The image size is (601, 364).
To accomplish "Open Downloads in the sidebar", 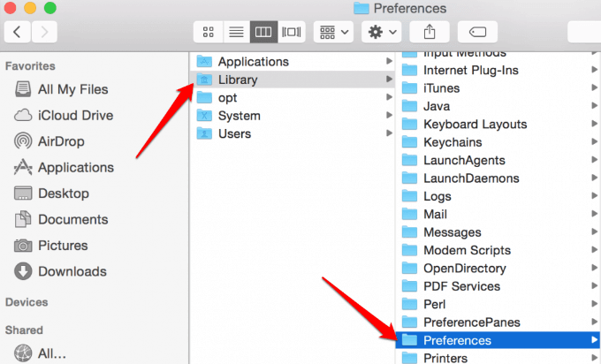I will pos(61,271).
